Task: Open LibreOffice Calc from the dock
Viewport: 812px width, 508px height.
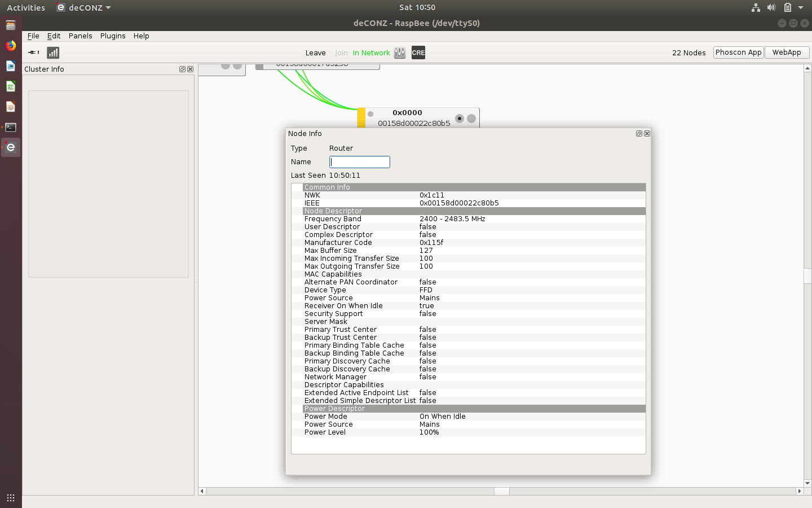Action: tap(11, 86)
